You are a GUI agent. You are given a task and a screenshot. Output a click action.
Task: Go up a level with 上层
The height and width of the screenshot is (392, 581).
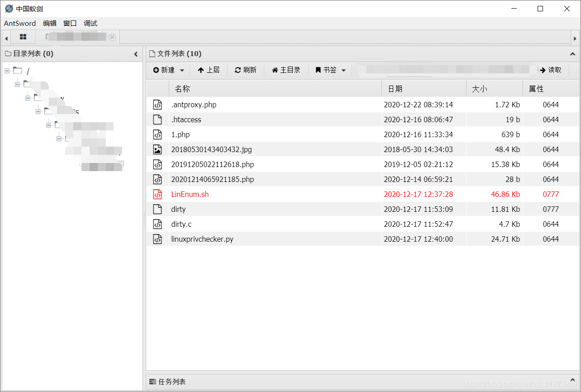[x=209, y=70]
